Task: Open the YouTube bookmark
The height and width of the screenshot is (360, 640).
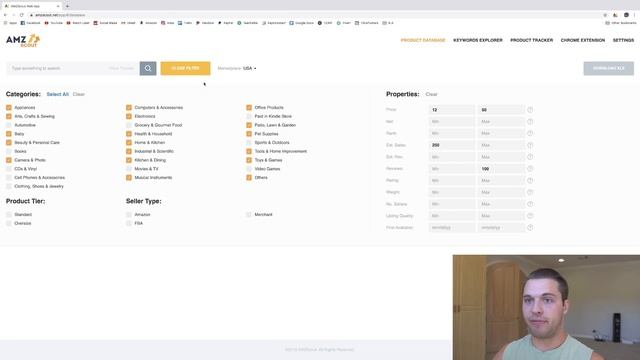Action: click(x=53, y=23)
